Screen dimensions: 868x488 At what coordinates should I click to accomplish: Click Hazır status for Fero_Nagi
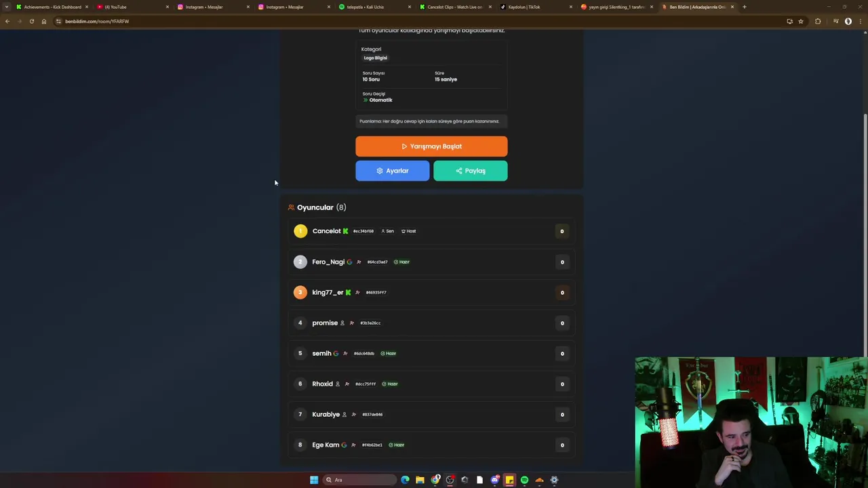point(401,262)
